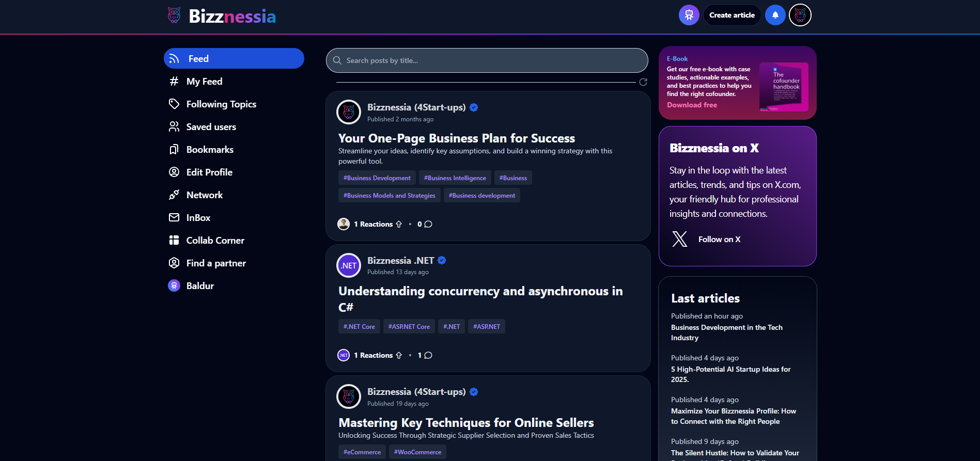Click the purple Baldur icon in sidebar
980x461 pixels.
click(174, 286)
